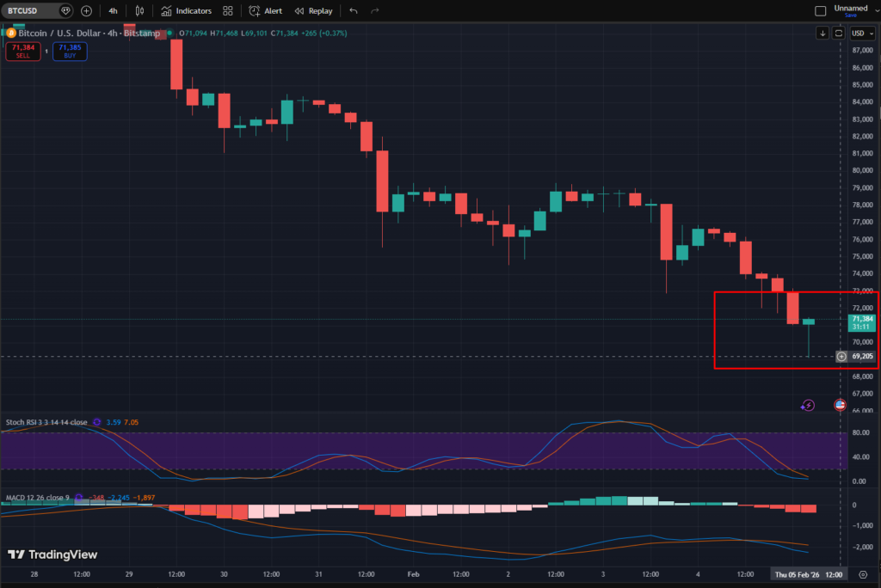Click the SELL 71,384 button
The width and height of the screenshot is (881, 588).
click(22, 52)
